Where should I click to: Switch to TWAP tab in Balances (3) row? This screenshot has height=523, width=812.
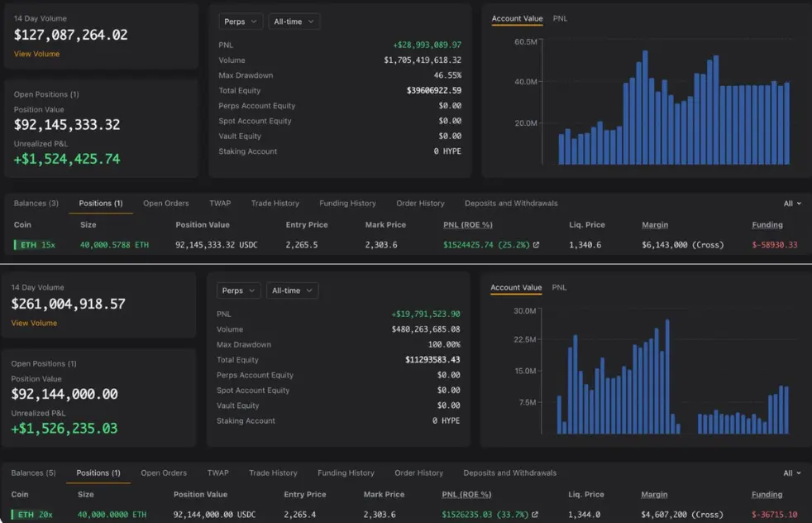220,204
